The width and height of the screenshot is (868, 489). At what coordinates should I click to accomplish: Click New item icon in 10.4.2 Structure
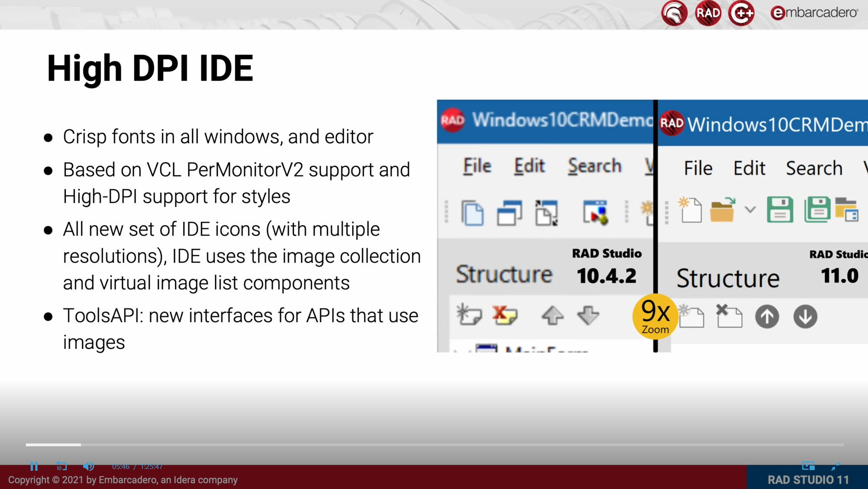469,314
